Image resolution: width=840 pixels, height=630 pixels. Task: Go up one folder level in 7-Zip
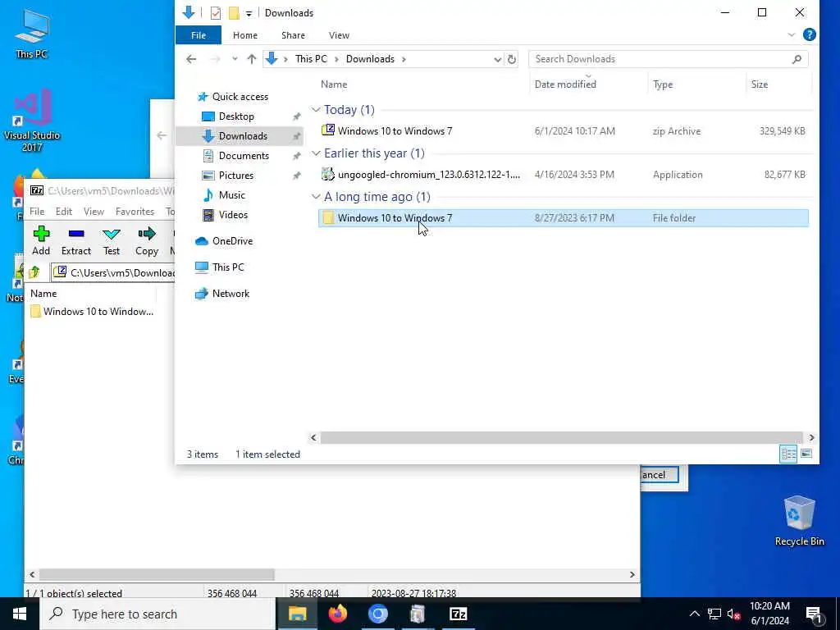(x=34, y=272)
